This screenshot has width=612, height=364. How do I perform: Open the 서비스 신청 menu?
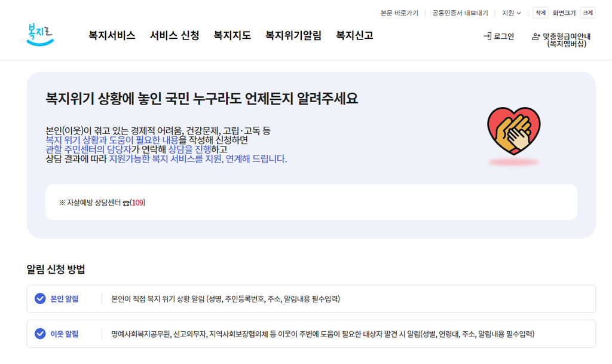tap(175, 35)
